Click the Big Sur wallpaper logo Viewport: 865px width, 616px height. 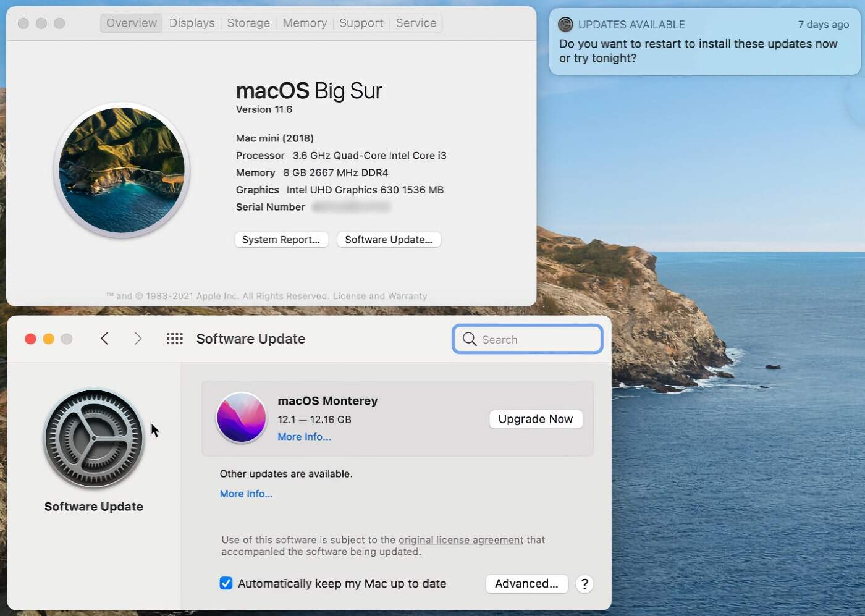click(122, 170)
